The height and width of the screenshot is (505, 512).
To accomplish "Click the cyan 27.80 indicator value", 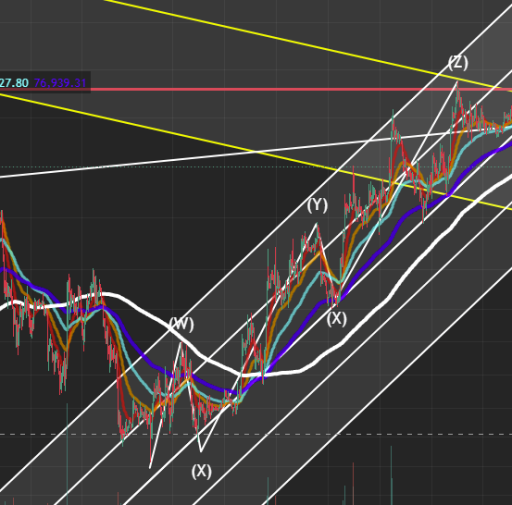I will pyautogui.click(x=14, y=83).
